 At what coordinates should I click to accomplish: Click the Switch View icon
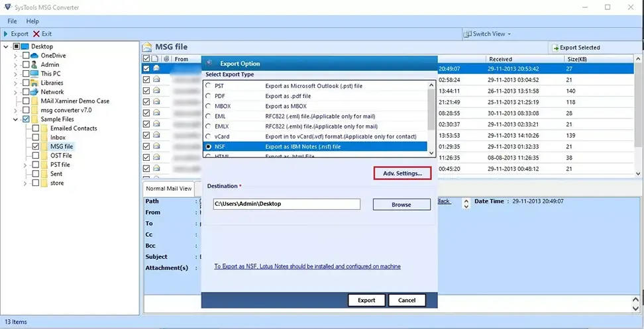pos(467,34)
